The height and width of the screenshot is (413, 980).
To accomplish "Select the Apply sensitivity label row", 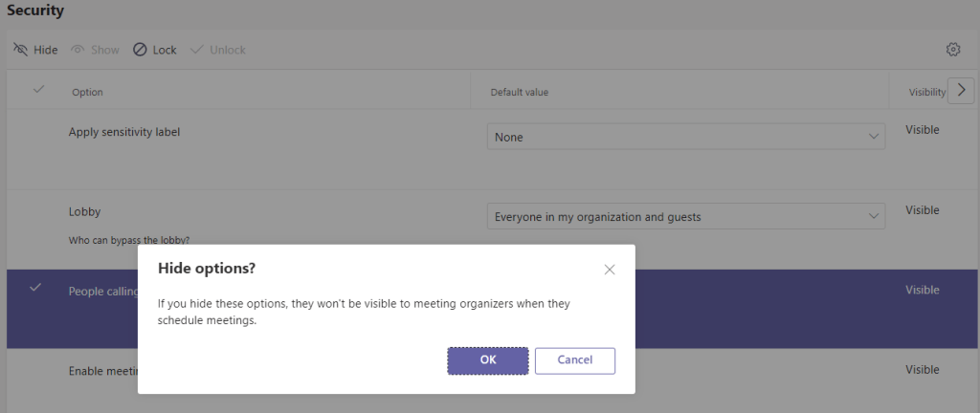I will (124, 132).
